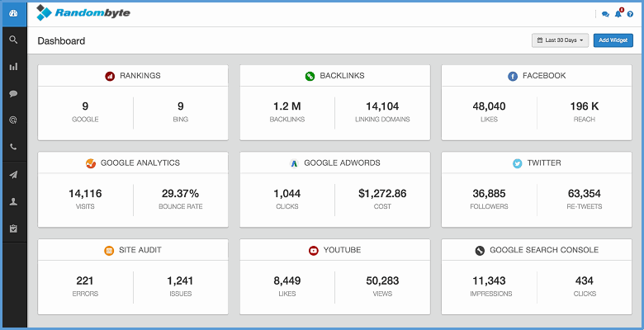Click the $1,272.86 cost value
The image size is (644, 330).
[x=382, y=193]
